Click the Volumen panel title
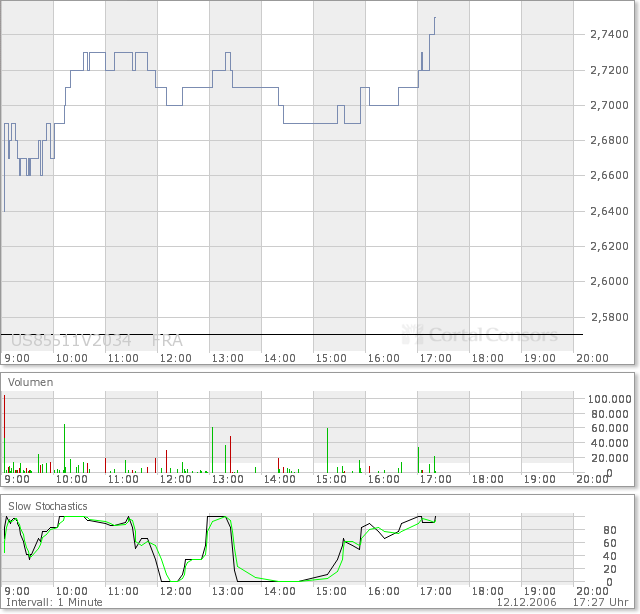Screen dimensions: 640x614 [x=31, y=383]
